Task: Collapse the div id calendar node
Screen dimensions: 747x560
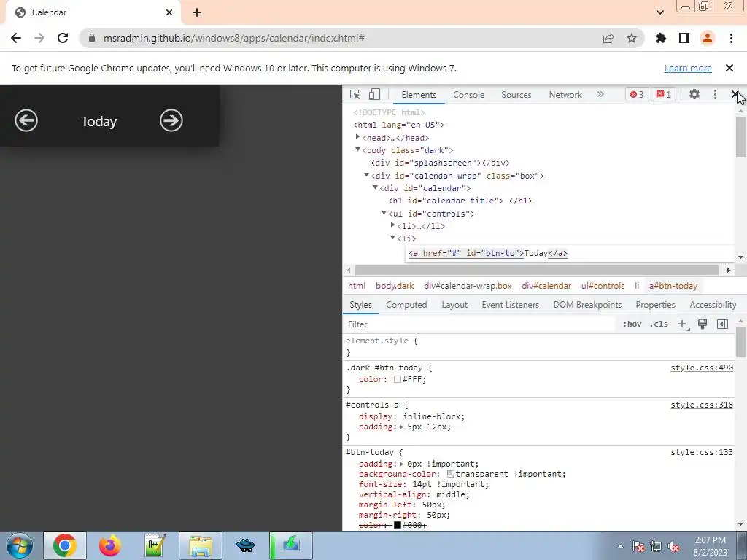Action: pyautogui.click(x=376, y=187)
